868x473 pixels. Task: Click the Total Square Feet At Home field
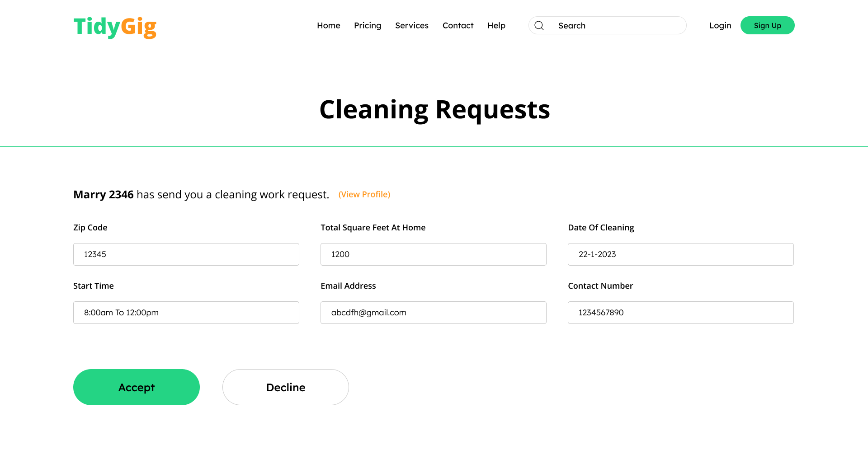[x=433, y=254]
